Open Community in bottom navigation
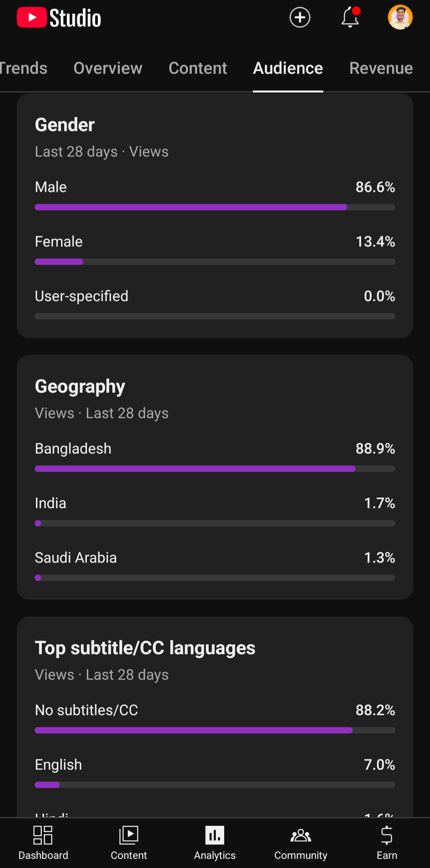The height and width of the screenshot is (868, 430). 301,843
